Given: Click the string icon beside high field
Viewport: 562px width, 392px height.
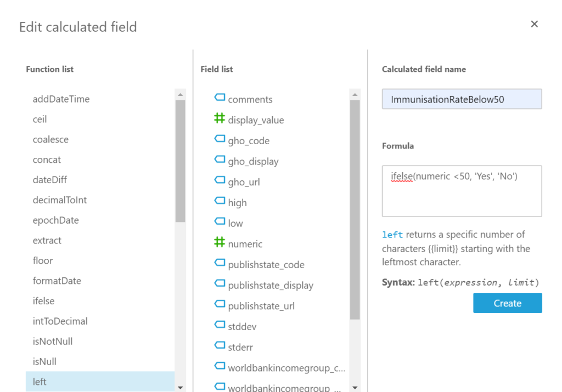Looking at the screenshot, I should click(x=220, y=201).
